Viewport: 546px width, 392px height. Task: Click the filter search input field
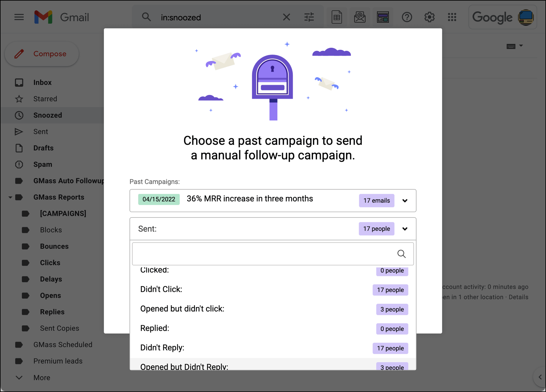click(x=273, y=254)
